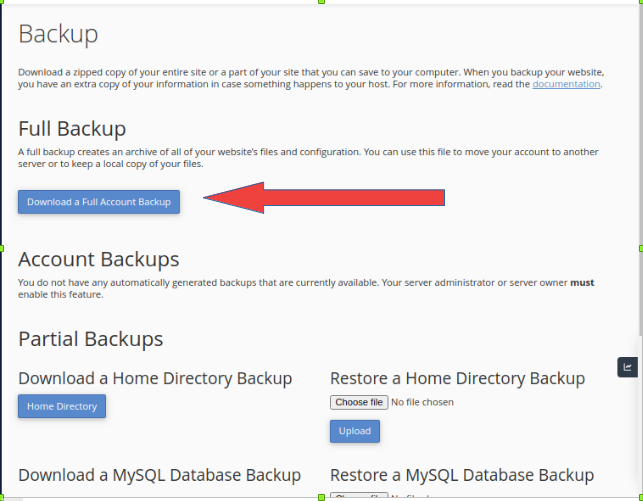
Task: Select the bottom-center green resize handle
Action: pos(321,497)
